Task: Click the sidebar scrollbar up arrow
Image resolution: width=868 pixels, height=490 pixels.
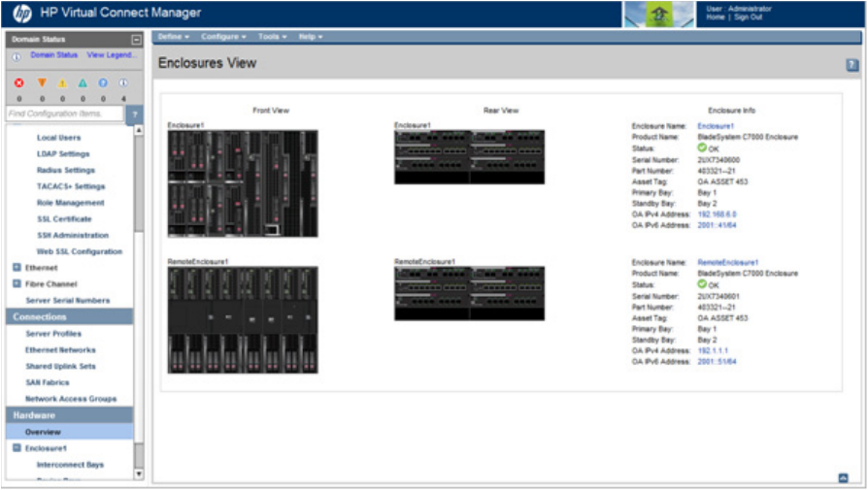Action: coord(139,130)
